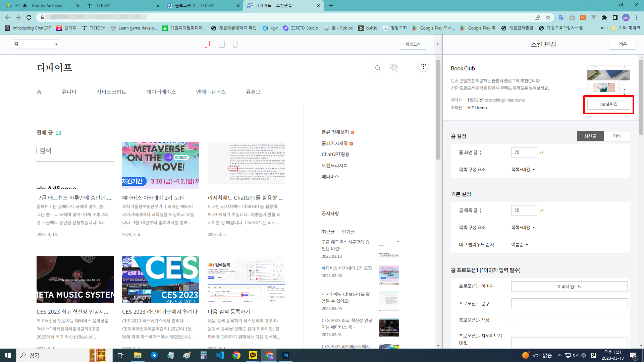Switch home setting to 최신글
Viewport: 644px width, 362px height.
tap(590, 136)
